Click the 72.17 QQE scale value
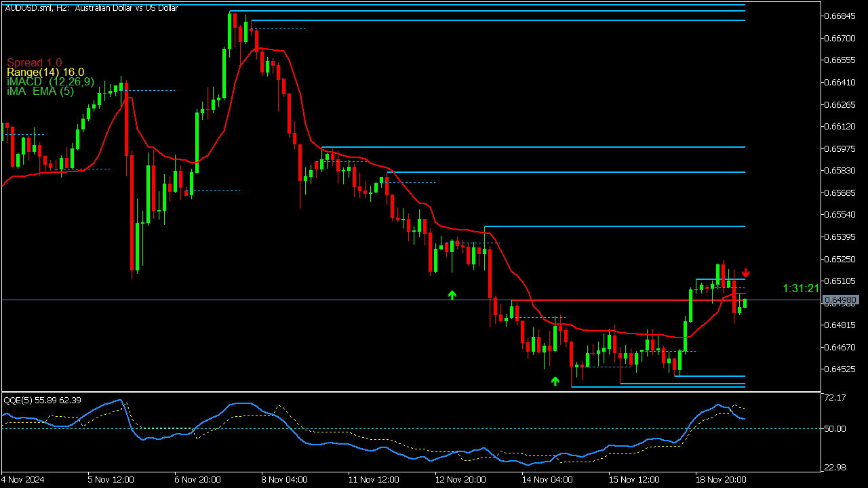The image size is (868, 488). (x=835, y=397)
